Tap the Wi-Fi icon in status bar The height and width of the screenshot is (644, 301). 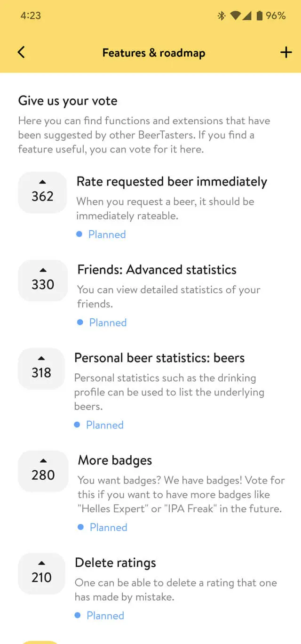coord(235,16)
